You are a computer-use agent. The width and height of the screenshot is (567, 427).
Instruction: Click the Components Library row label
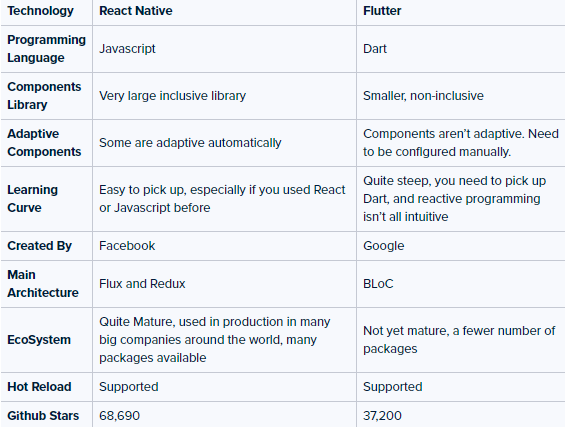click(44, 96)
